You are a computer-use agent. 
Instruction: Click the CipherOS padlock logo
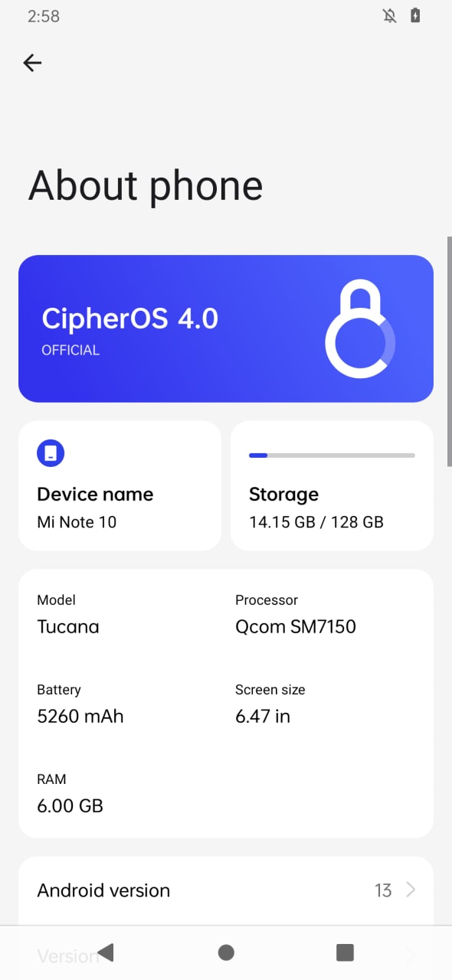[x=360, y=328]
